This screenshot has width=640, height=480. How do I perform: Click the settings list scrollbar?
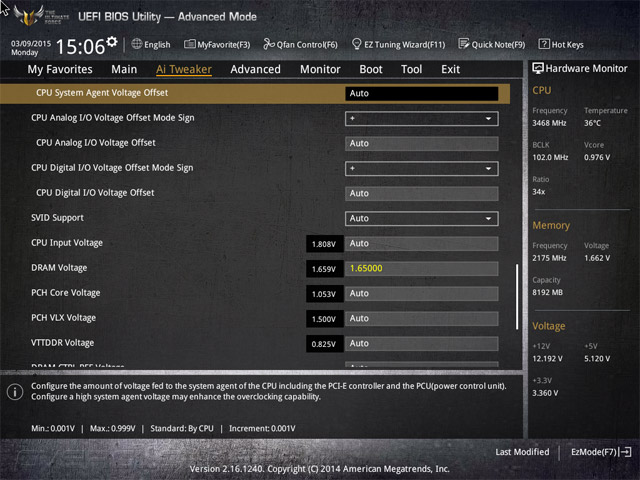[x=517, y=297]
